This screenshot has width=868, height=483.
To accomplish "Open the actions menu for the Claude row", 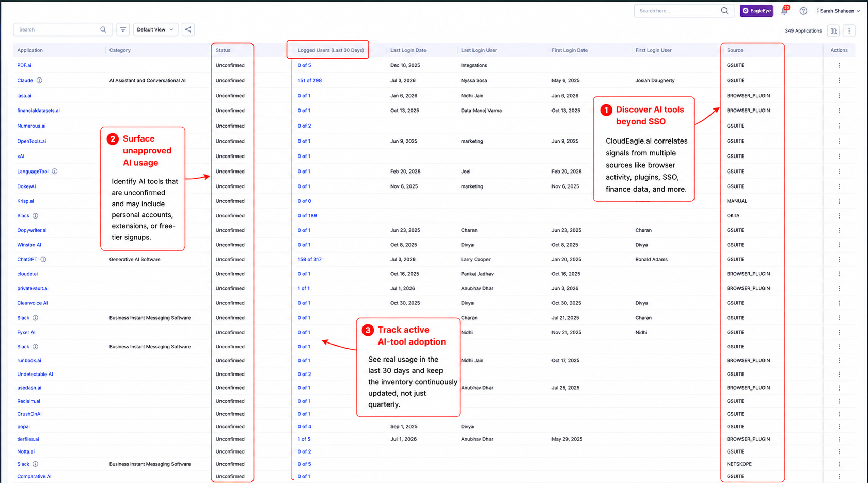I will click(x=839, y=81).
